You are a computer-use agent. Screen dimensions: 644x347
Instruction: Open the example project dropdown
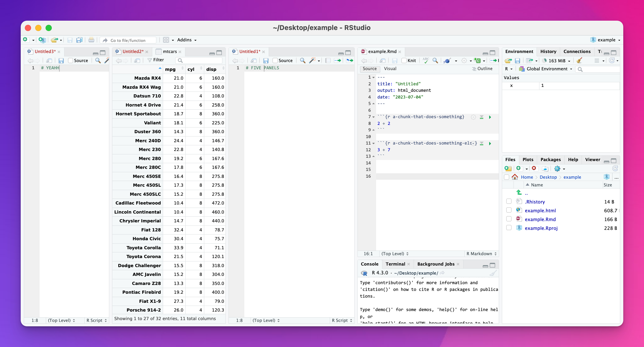(606, 40)
